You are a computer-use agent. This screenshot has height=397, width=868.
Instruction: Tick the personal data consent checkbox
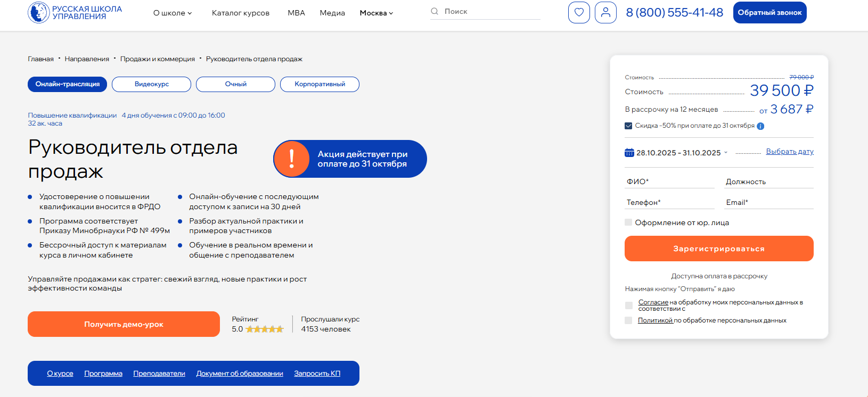[x=628, y=305]
